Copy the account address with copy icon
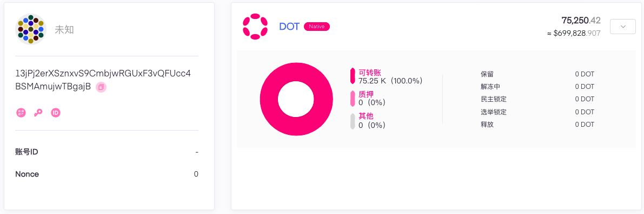The height and width of the screenshot is (214, 644). [x=101, y=87]
